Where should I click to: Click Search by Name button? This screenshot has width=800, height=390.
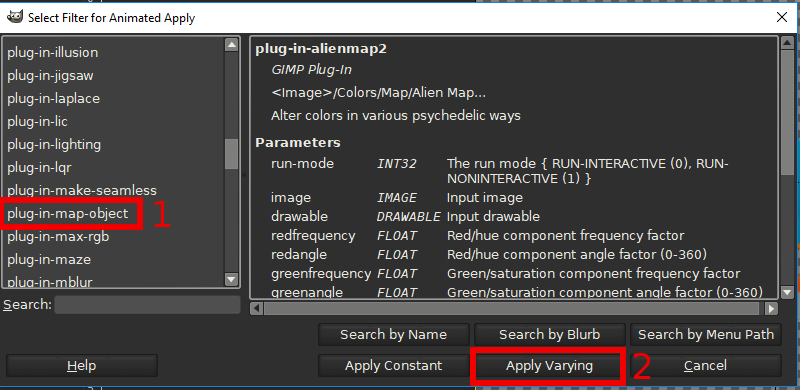point(393,335)
